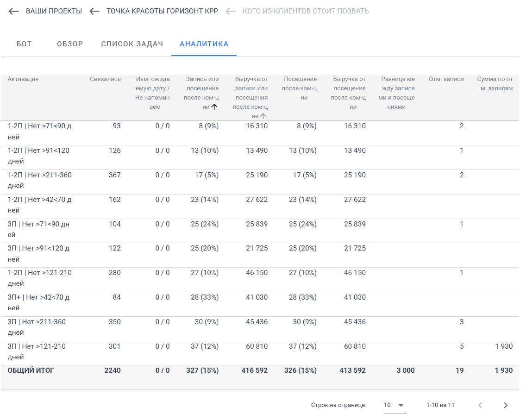Click the ОБЩИЙ ИТОГ row label
This screenshot has height=420, width=526.
[31, 371]
